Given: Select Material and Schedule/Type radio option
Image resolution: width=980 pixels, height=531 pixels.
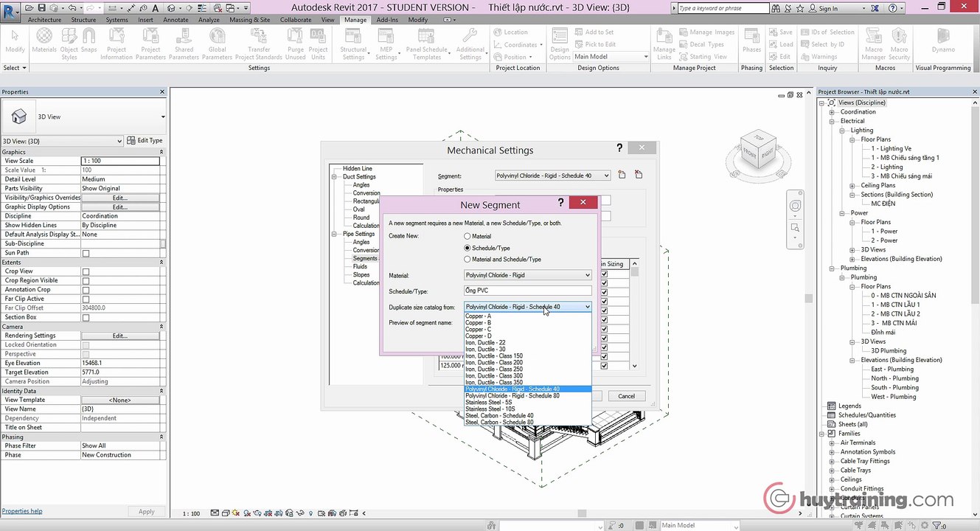Looking at the screenshot, I should 467,260.
